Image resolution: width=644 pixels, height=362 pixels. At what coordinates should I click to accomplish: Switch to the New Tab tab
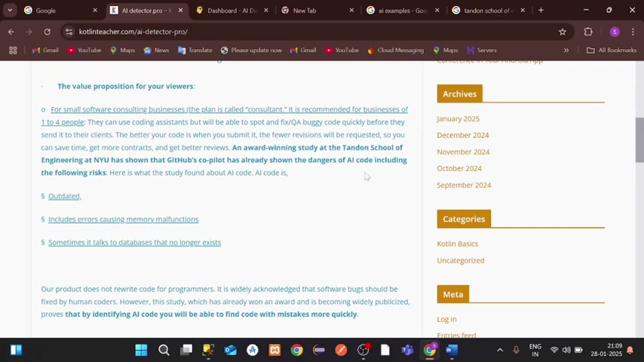[x=317, y=11]
